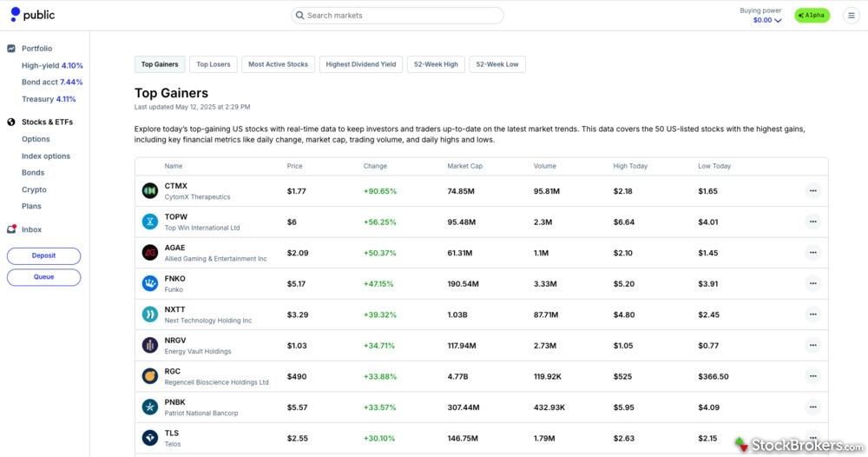868x457 pixels.
Task: Click the Regencell RGC logo icon
Action: pyautogui.click(x=150, y=376)
